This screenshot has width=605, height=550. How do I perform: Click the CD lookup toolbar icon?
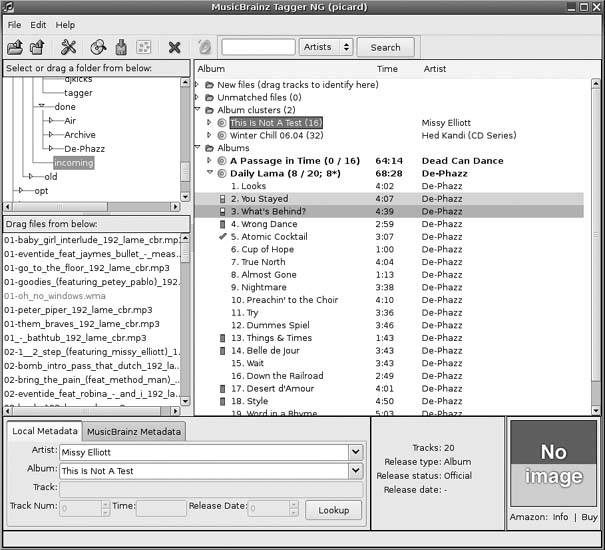(98, 47)
